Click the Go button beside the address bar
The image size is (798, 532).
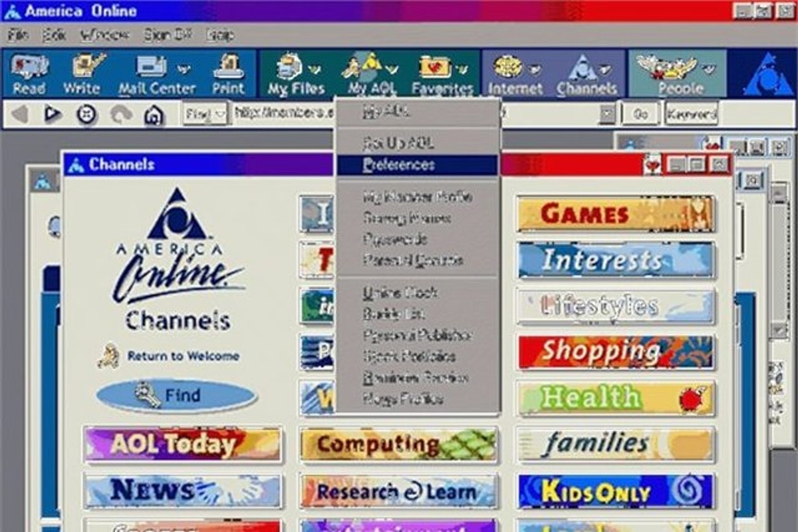pos(640,114)
